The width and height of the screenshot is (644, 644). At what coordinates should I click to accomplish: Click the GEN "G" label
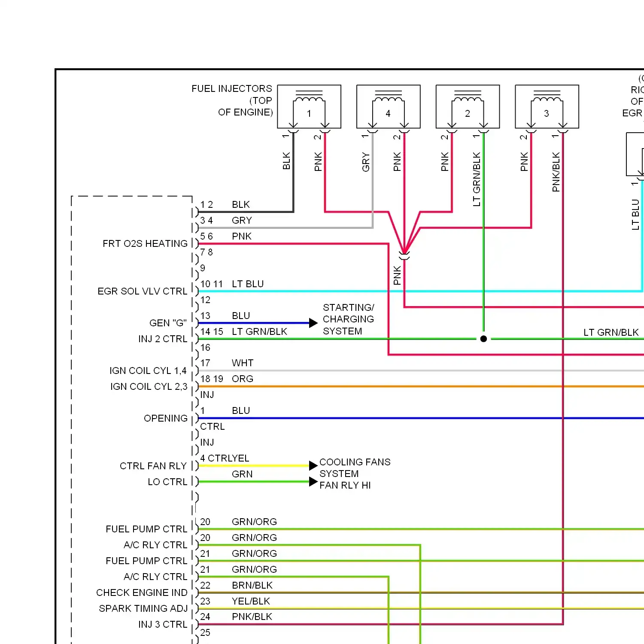pos(168,323)
